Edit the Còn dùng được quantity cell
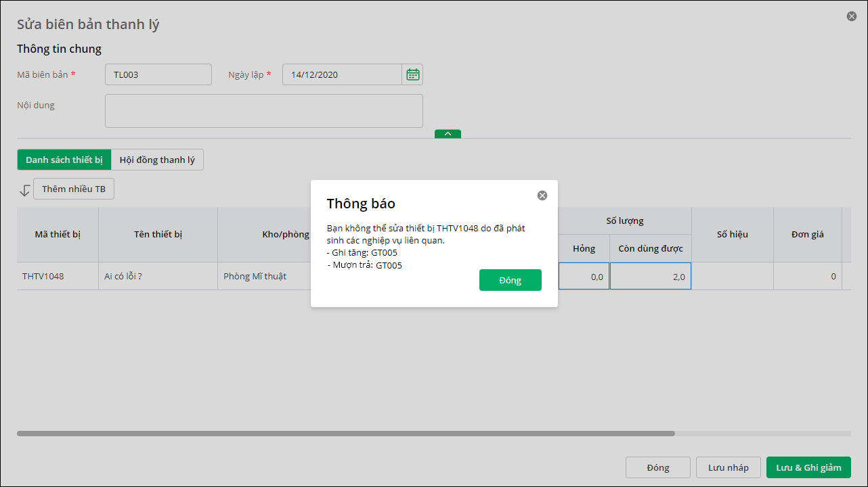The height and width of the screenshot is (487, 868). 650,276
